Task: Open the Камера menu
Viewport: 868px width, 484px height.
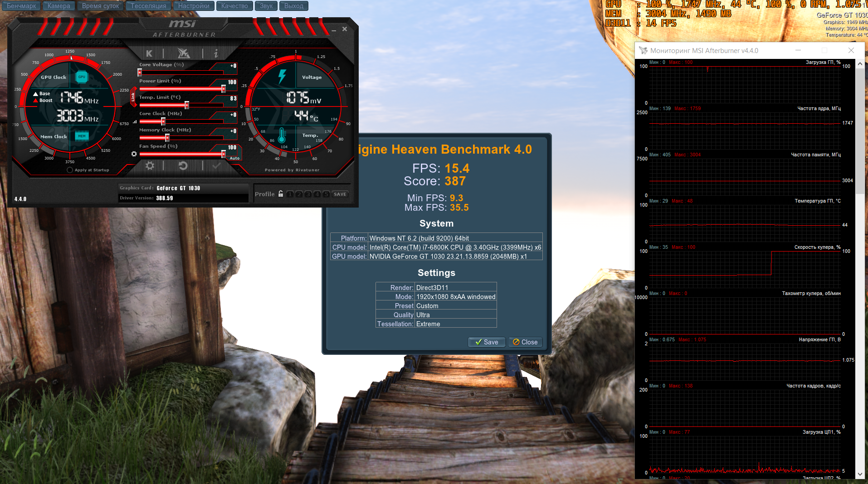Action: [59, 6]
